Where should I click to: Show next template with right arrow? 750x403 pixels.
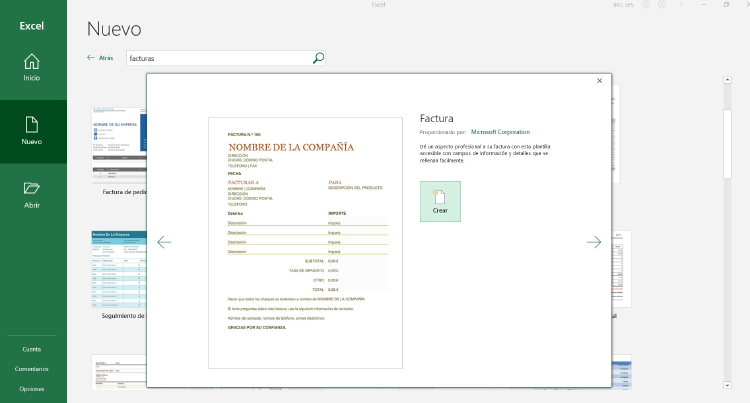(x=594, y=242)
